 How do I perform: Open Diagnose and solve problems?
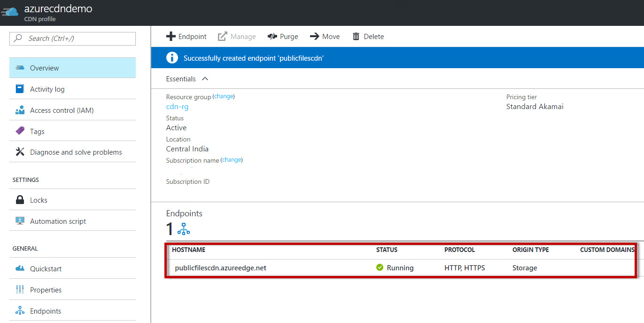pos(72,152)
